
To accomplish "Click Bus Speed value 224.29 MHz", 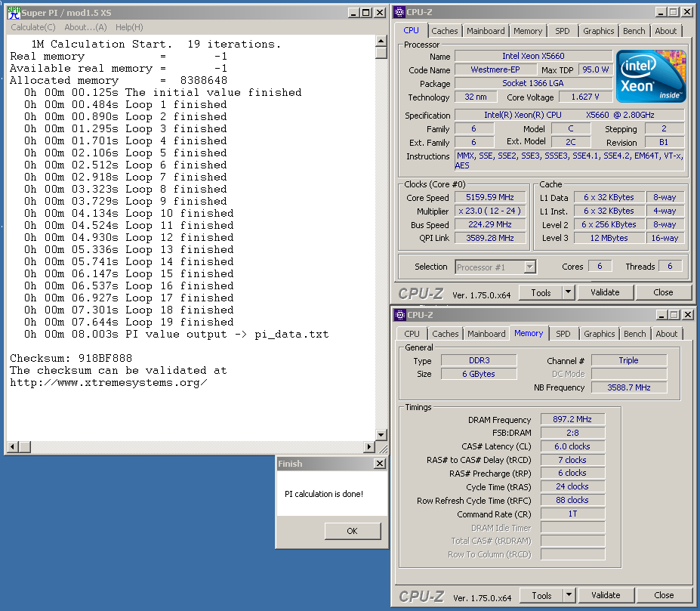I will [490, 224].
